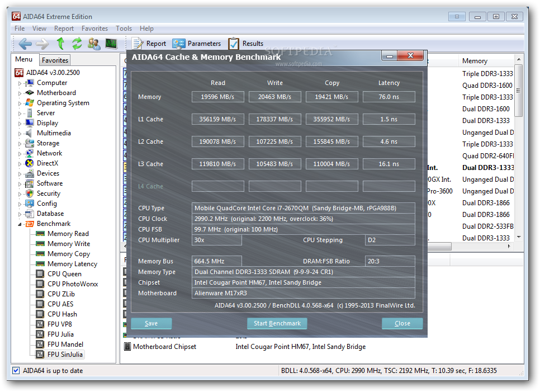Click the green monitor graph toolbar icon

click(111, 44)
